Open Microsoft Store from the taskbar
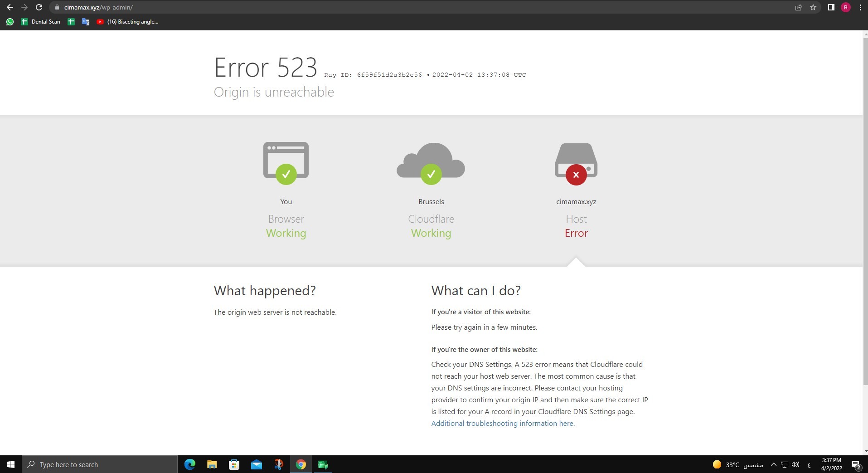This screenshot has height=473, width=868. pyautogui.click(x=234, y=464)
